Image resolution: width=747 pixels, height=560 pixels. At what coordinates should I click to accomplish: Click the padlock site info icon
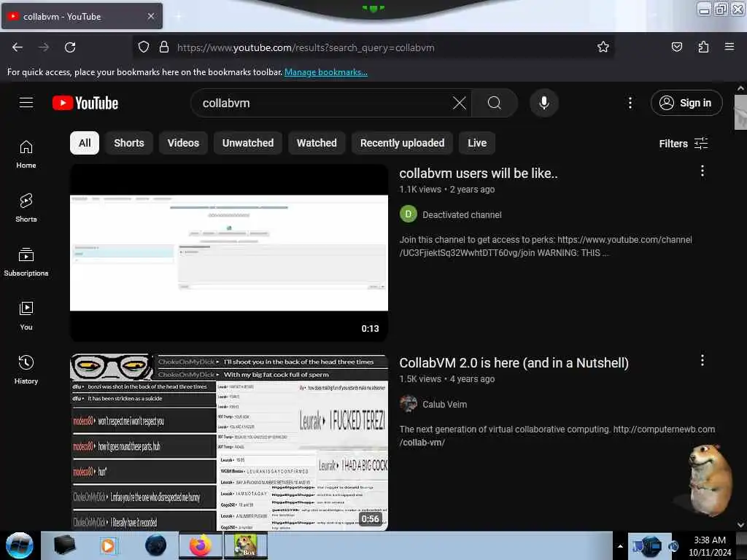pos(164,47)
